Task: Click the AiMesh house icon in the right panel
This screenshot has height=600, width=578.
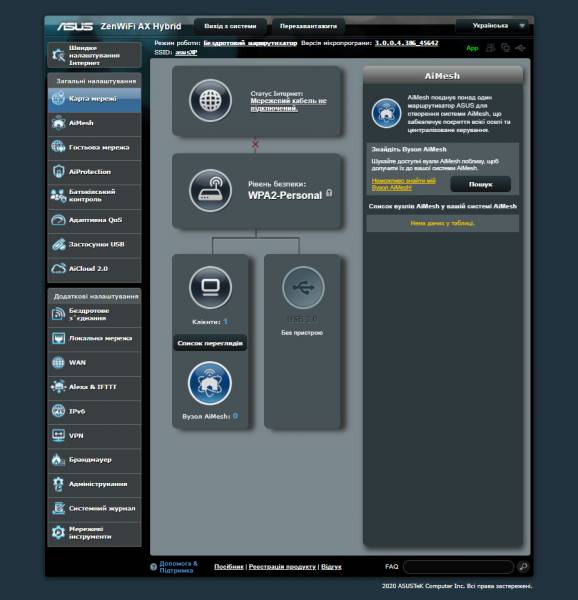Action: coord(386,113)
